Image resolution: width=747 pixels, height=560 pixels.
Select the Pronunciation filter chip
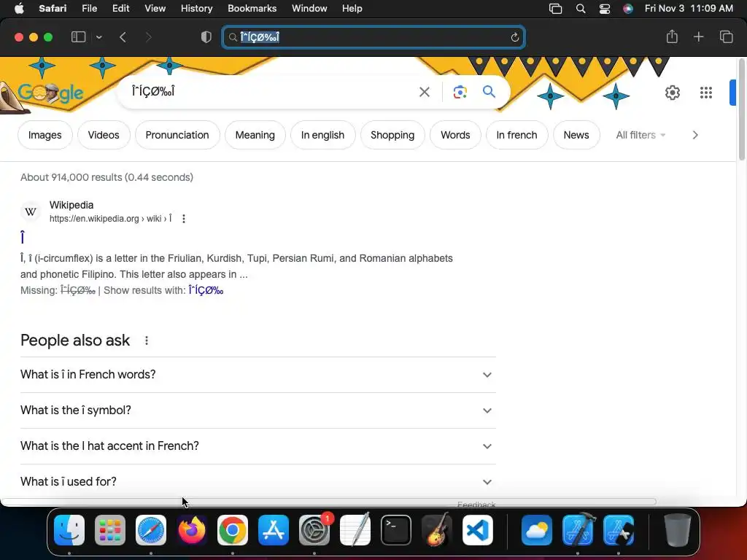tap(177, 135)
